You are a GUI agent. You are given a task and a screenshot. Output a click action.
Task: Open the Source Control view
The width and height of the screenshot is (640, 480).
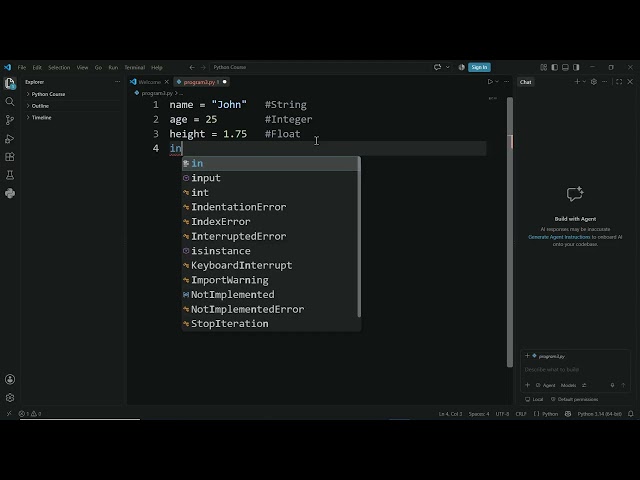point(10,120)
